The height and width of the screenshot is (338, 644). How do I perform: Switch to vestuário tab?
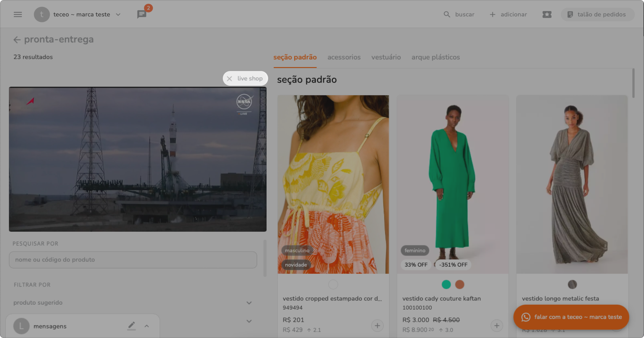386,57
